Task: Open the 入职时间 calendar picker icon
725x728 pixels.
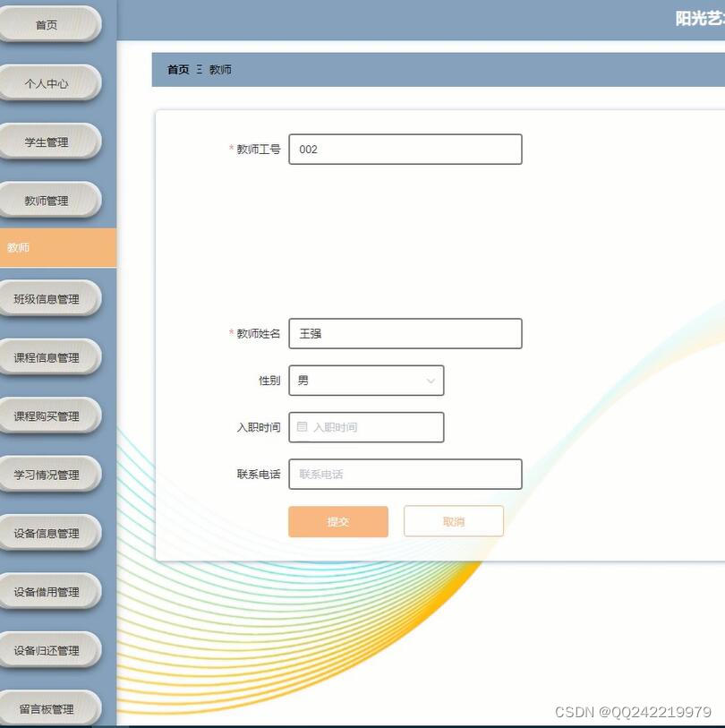Action: pos(301,427)
